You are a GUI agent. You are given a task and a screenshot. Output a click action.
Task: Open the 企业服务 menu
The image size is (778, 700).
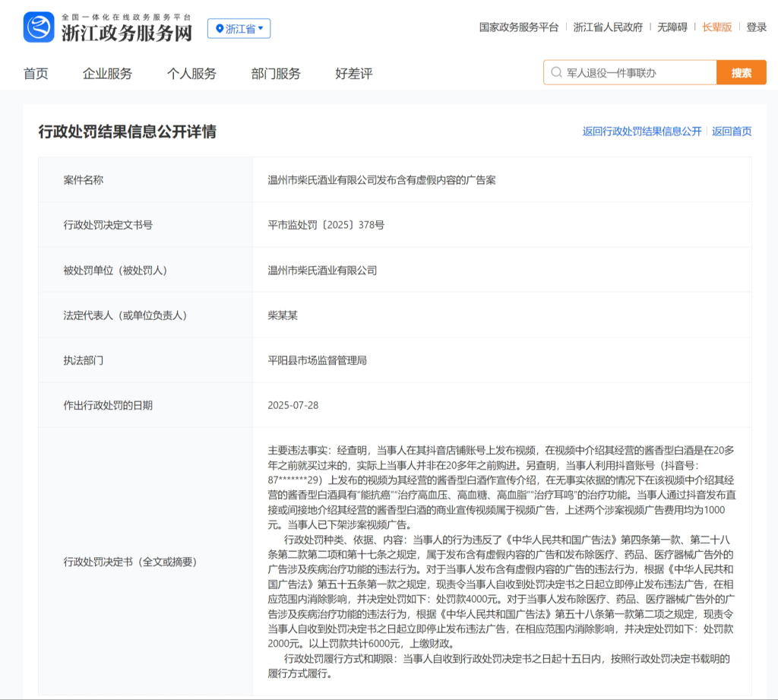pyautogui.click(x=107, y=74)
